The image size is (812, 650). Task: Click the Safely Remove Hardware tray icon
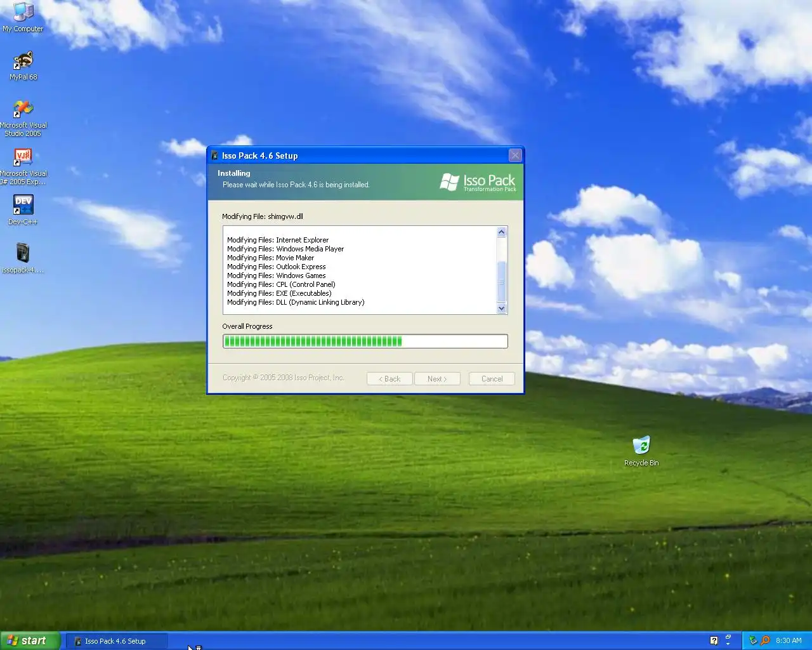753,640
